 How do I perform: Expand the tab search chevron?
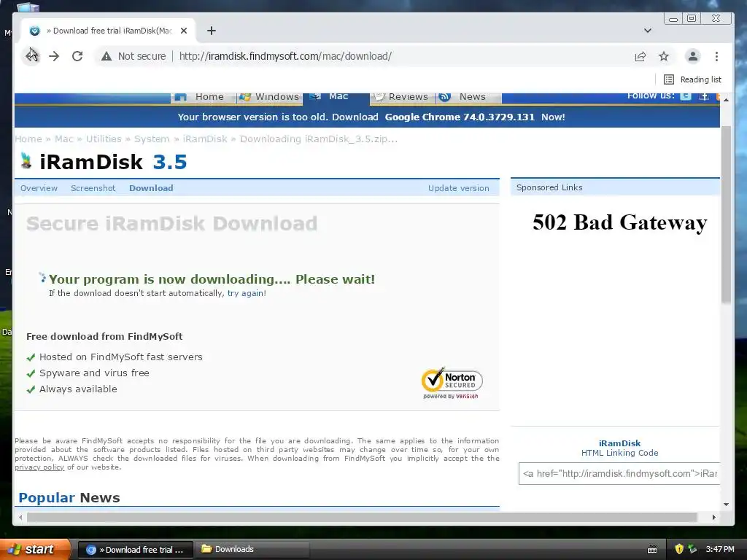tap(648, 31)
